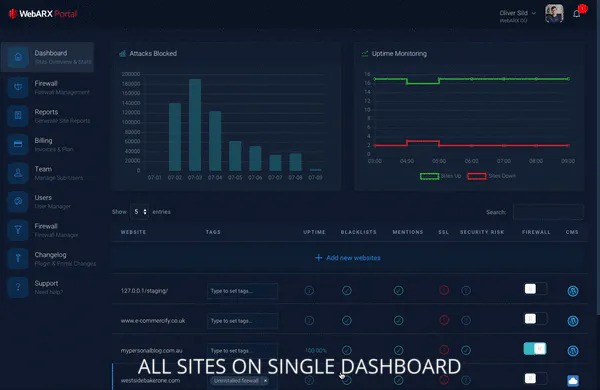Click the red SSL icon for www.e-commercify.co.uk
The image size is (600, 390).
pos(444,320)
